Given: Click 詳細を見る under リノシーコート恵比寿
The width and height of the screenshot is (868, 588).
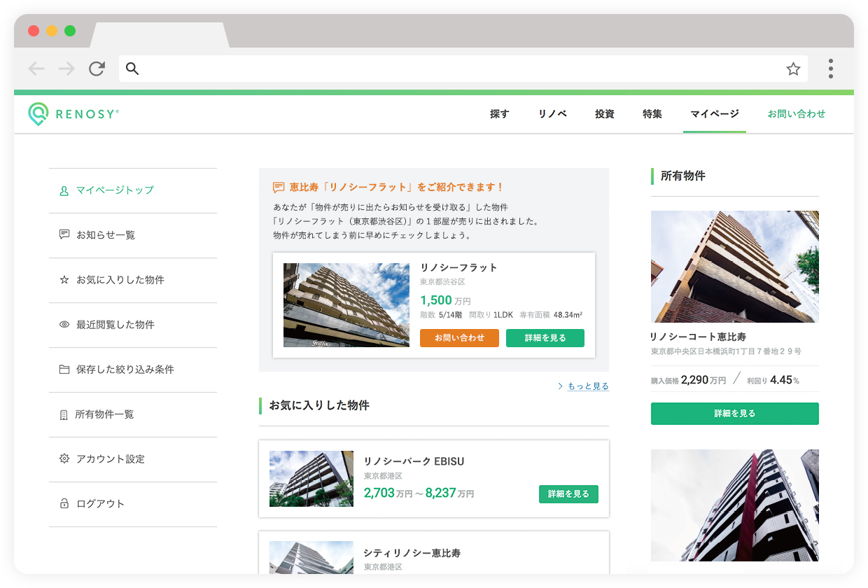Looking at the screenshot, I should 735,414.
